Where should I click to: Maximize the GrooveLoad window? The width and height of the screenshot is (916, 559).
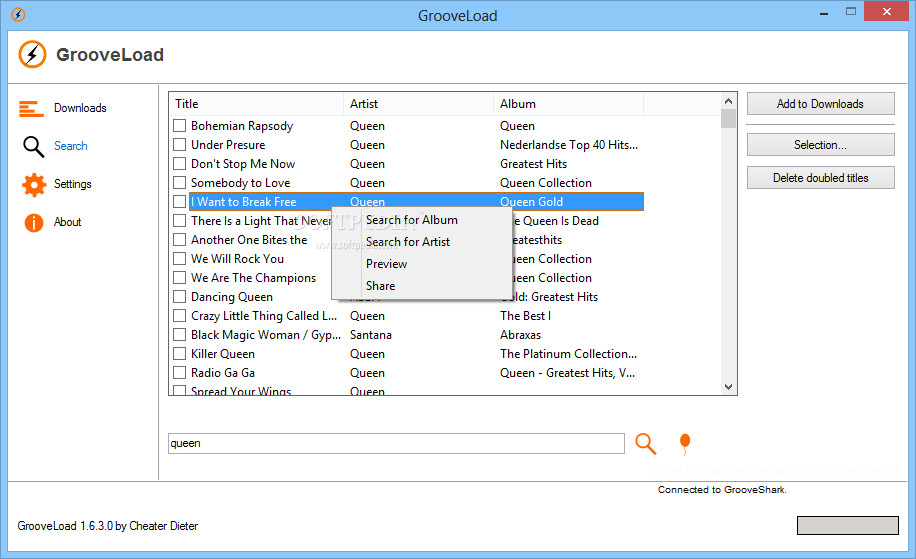pyautogui.click(x=851, y=11)
